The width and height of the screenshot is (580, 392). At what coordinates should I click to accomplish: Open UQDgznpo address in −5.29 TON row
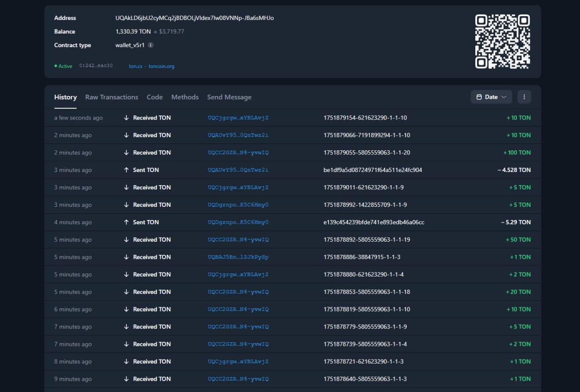(x=238, y=222)
